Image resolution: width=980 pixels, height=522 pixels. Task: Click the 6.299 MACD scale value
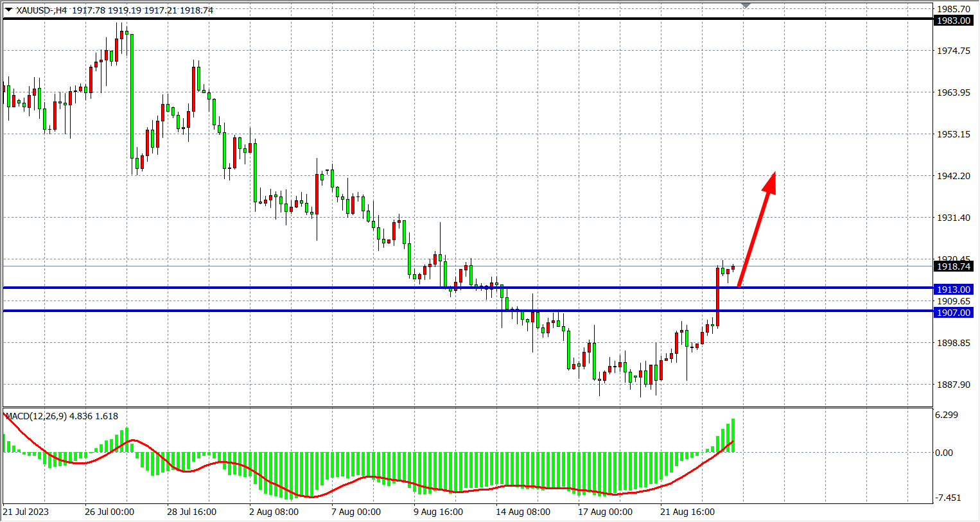point(947,415)
